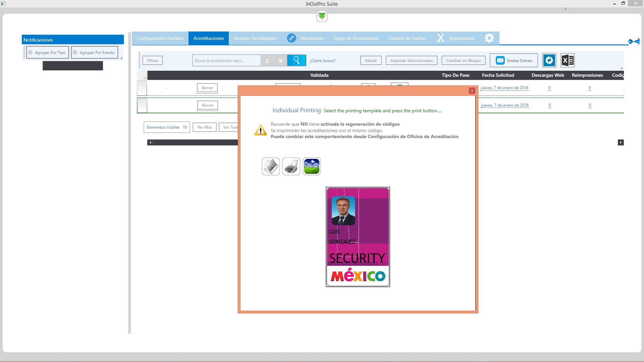644x362 pixels.
Task: Click the Vinculación link icon
Action: [291, 38]
